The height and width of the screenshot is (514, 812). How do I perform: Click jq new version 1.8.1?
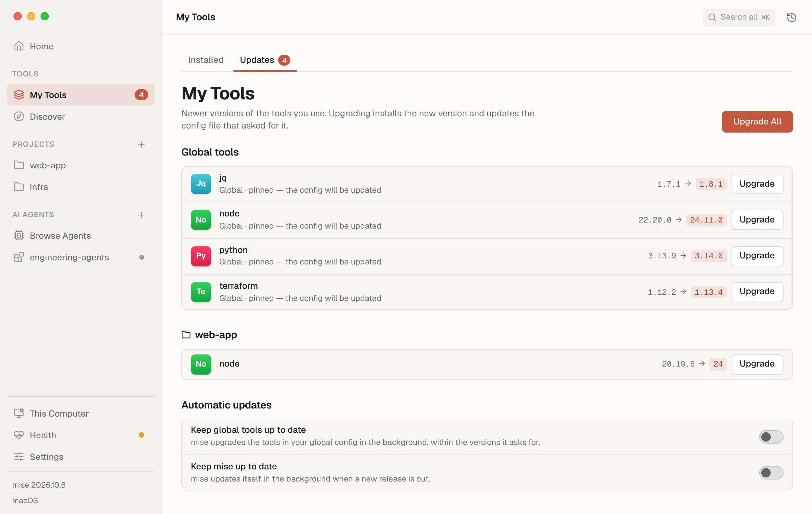(711, 184)
